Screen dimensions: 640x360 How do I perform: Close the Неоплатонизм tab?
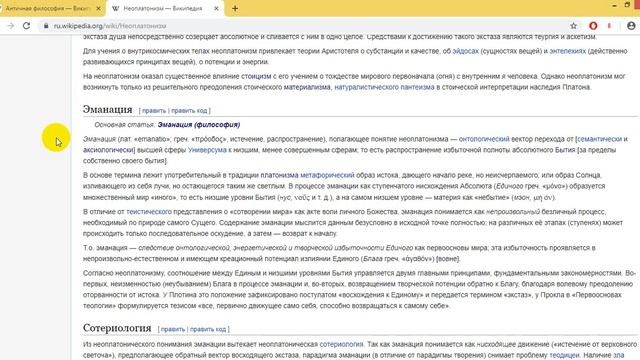(216, 8)
